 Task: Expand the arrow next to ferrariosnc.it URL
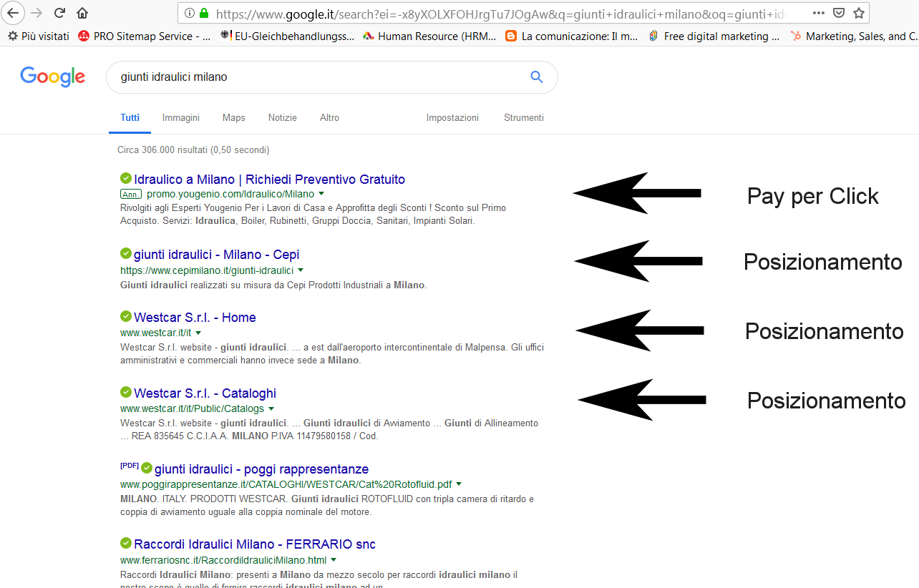[334, 559]
